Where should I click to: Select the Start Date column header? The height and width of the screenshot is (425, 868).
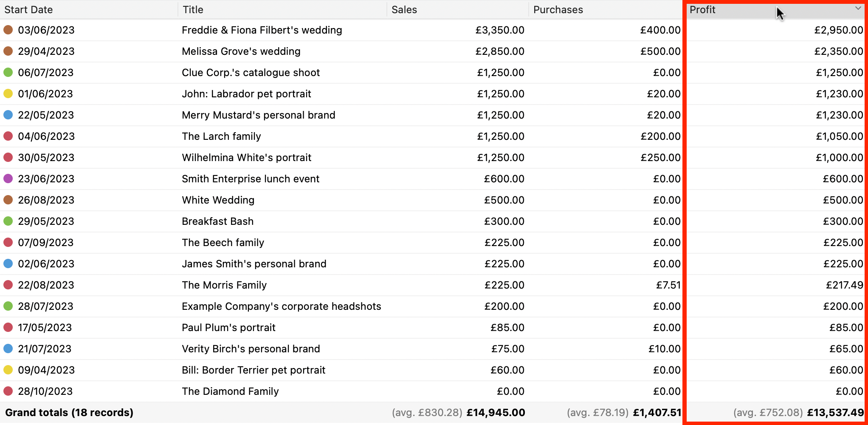28,9
